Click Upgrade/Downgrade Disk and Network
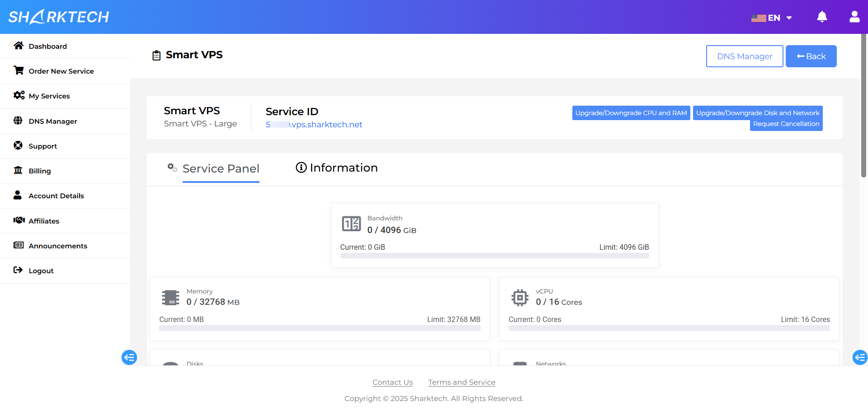 (x=758, y=113)
